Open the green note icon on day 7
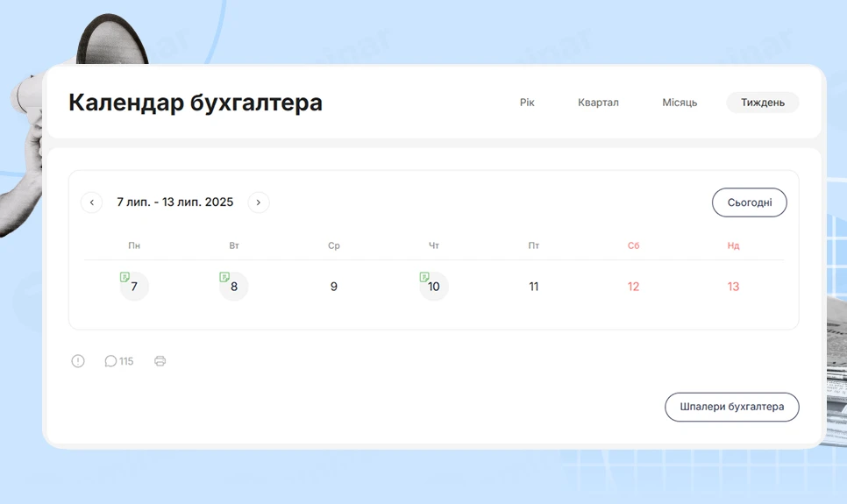The width and height of the screenshot is (847, 504). (125, 277)
